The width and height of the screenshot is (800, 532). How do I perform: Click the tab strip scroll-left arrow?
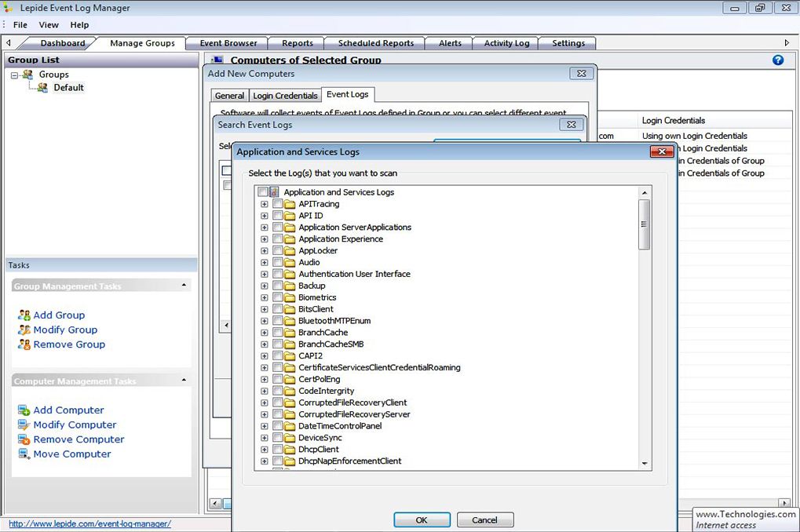click(x=8, y=43)
